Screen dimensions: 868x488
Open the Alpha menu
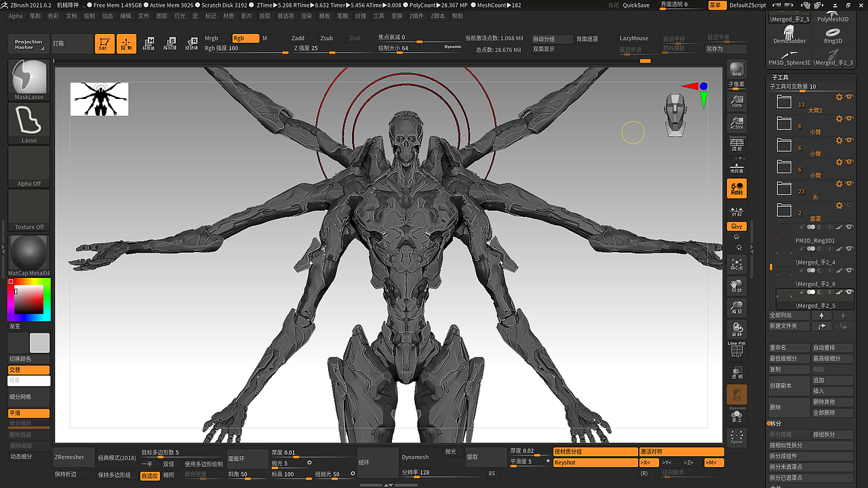pos(15,16)
